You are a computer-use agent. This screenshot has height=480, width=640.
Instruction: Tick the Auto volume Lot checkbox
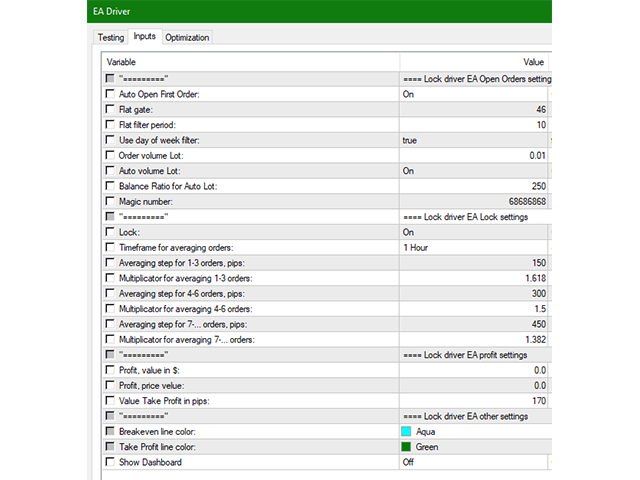point(110,171)
